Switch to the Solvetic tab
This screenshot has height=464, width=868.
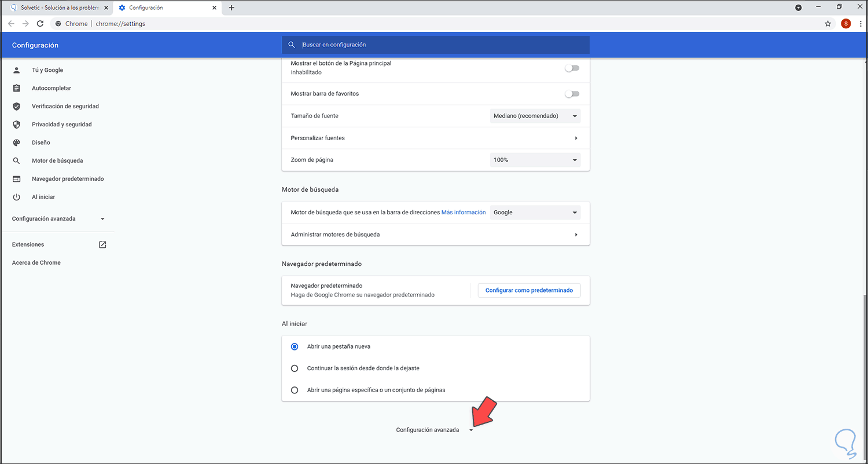coord(57,8)
